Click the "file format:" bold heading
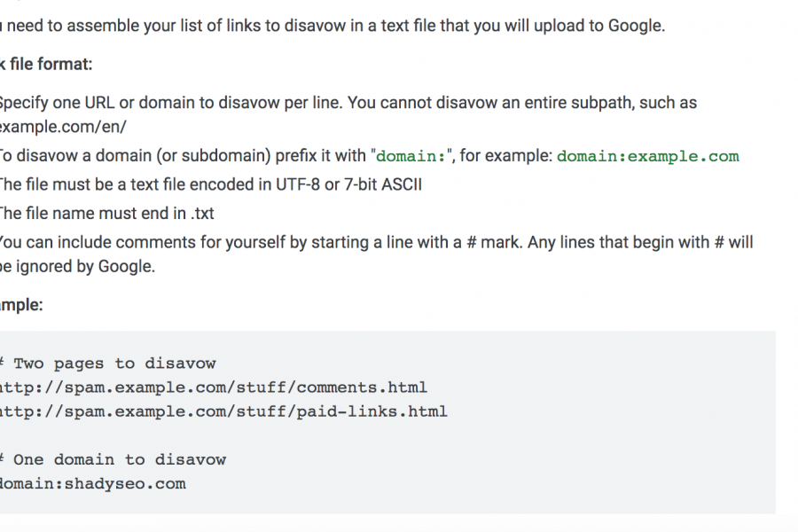This screenshot has height=532, width=798. 46,64
